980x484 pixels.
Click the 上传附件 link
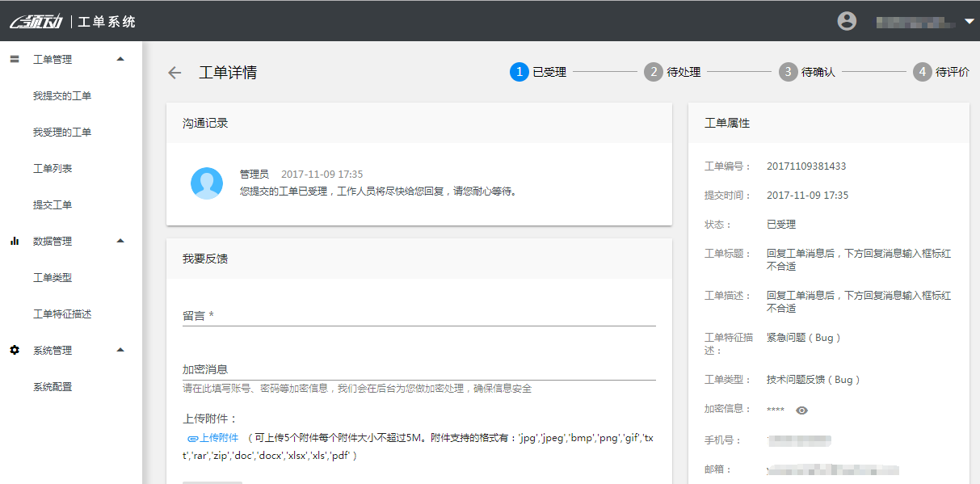point(218,438)
